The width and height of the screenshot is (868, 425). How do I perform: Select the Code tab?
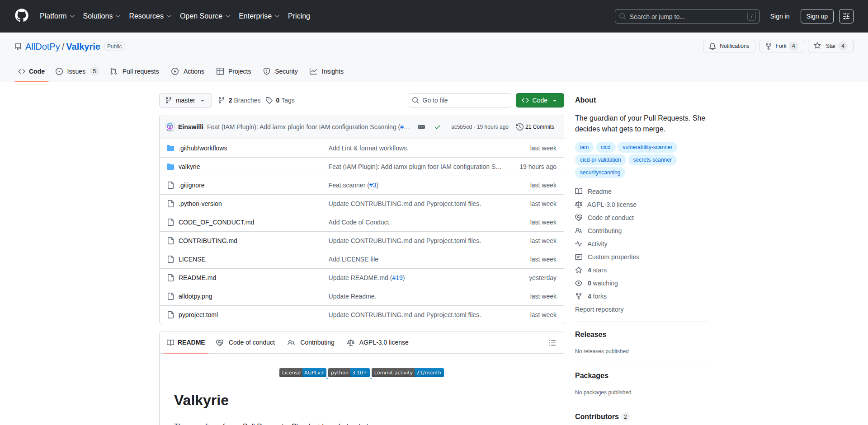pyautogui.click(x=32, y=71)
